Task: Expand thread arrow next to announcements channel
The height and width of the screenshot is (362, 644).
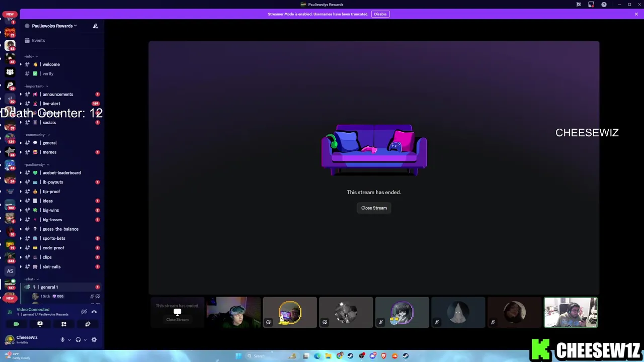Action: [x=21, y=94]
